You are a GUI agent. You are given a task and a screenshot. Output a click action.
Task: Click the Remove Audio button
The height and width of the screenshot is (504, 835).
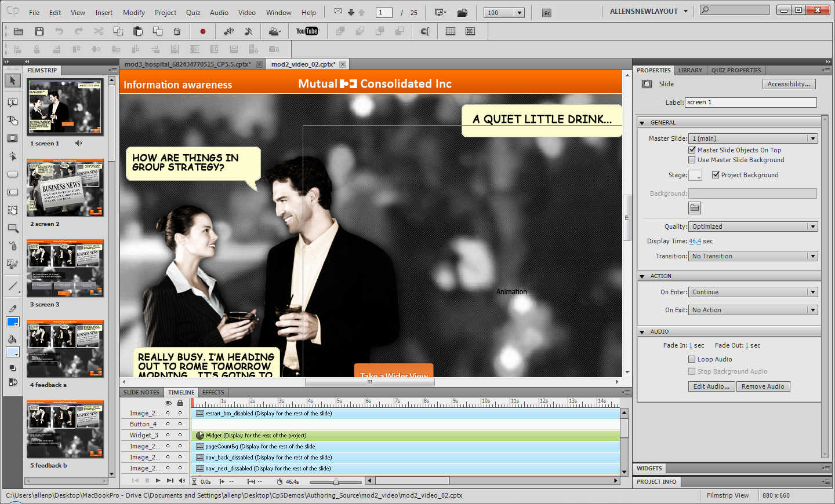point(763,386)
